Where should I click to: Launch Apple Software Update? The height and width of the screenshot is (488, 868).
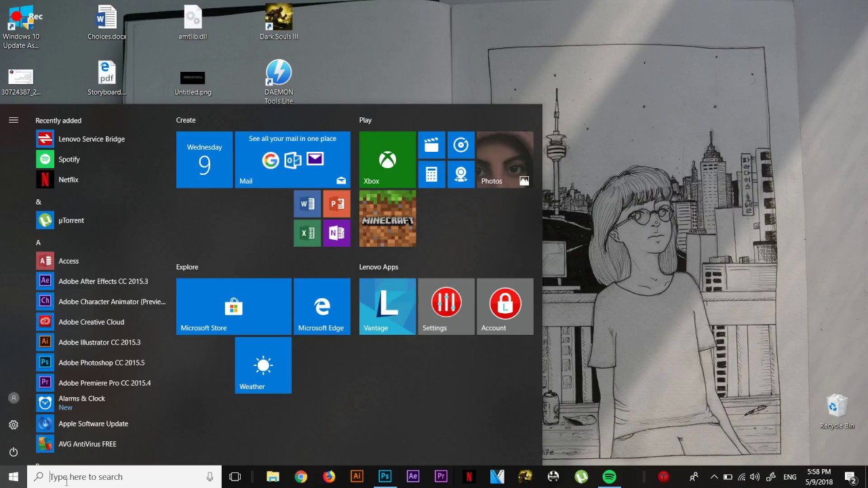tap(100, 424)
